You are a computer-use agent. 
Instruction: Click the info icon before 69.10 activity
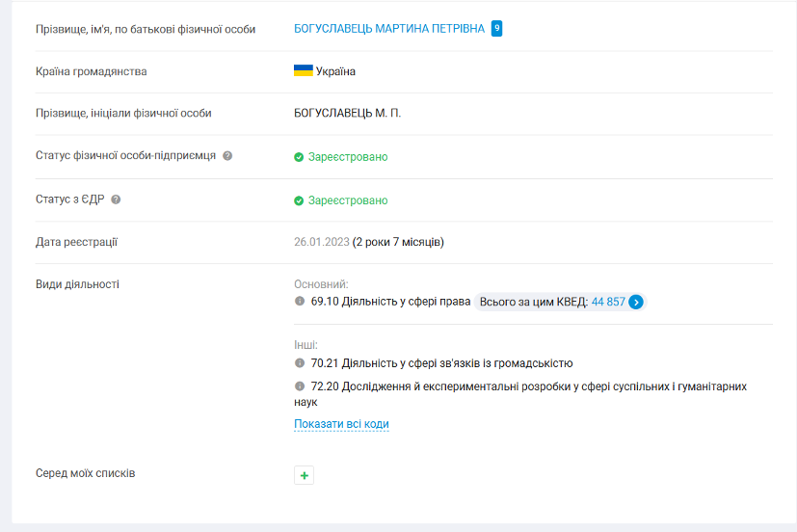[x=300, y=302]
